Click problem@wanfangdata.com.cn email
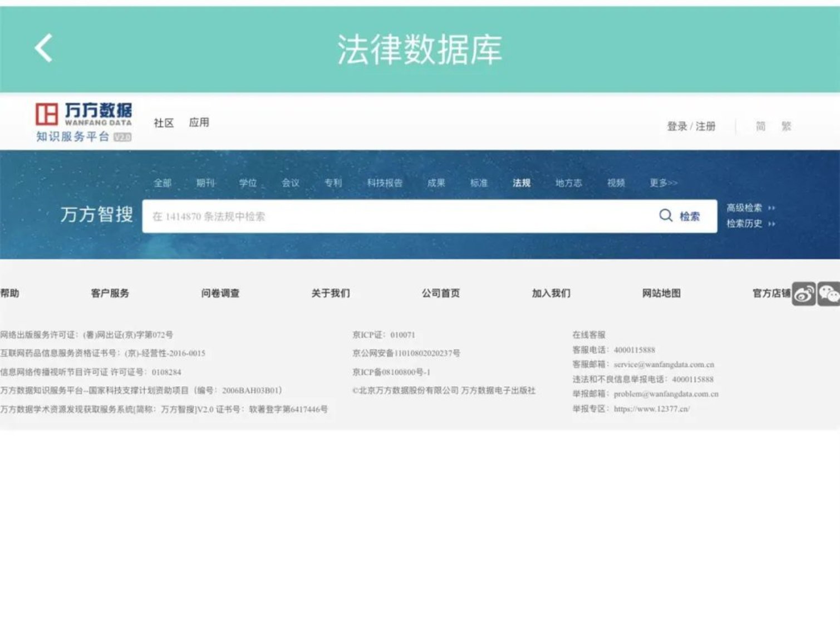This screenshot has height=625, width=840. (666, 394)
